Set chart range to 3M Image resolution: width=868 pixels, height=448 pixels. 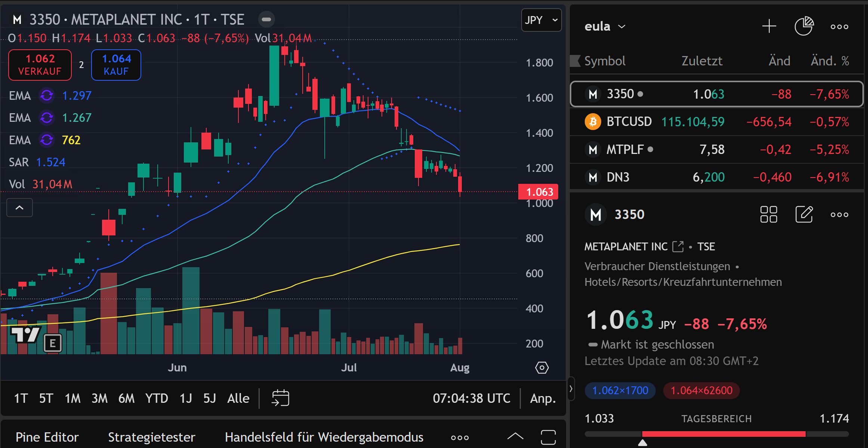[99, 399]
